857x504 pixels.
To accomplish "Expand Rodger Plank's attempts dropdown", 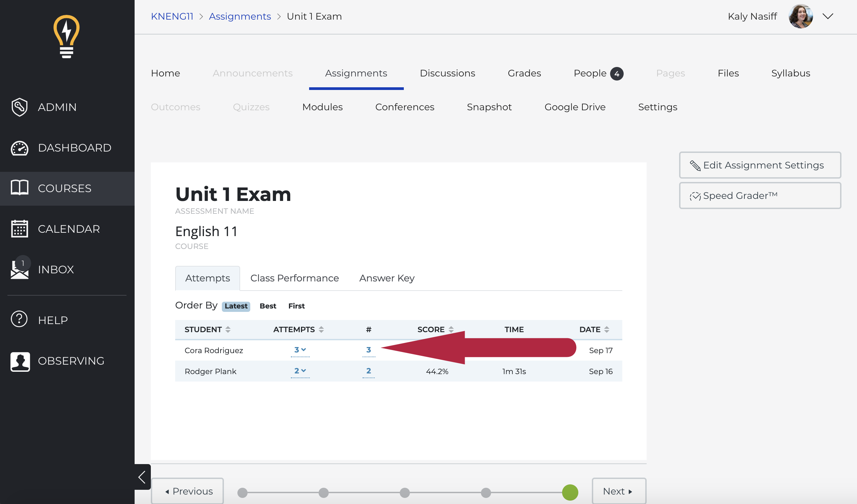I will [300, 371].
